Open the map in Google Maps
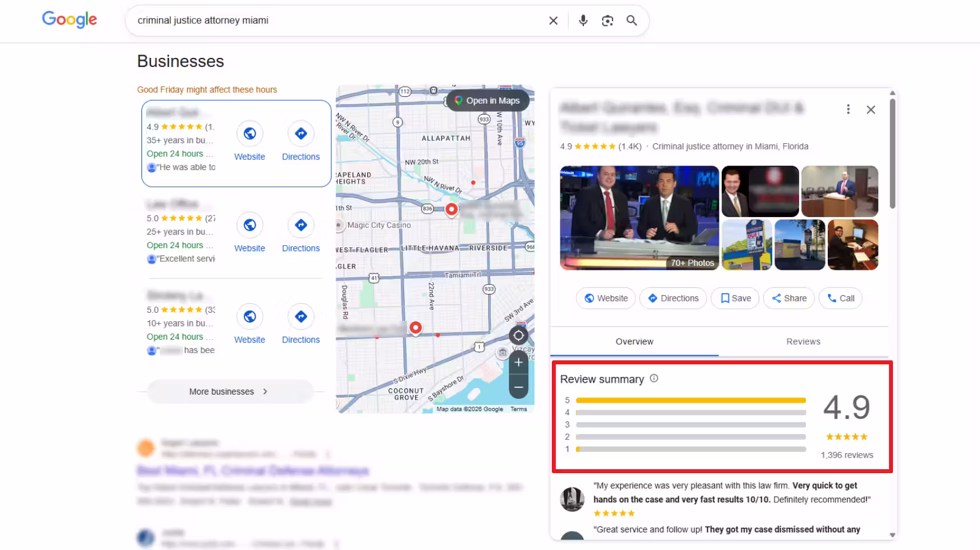The image size is (980, 550). click(488, 100)
